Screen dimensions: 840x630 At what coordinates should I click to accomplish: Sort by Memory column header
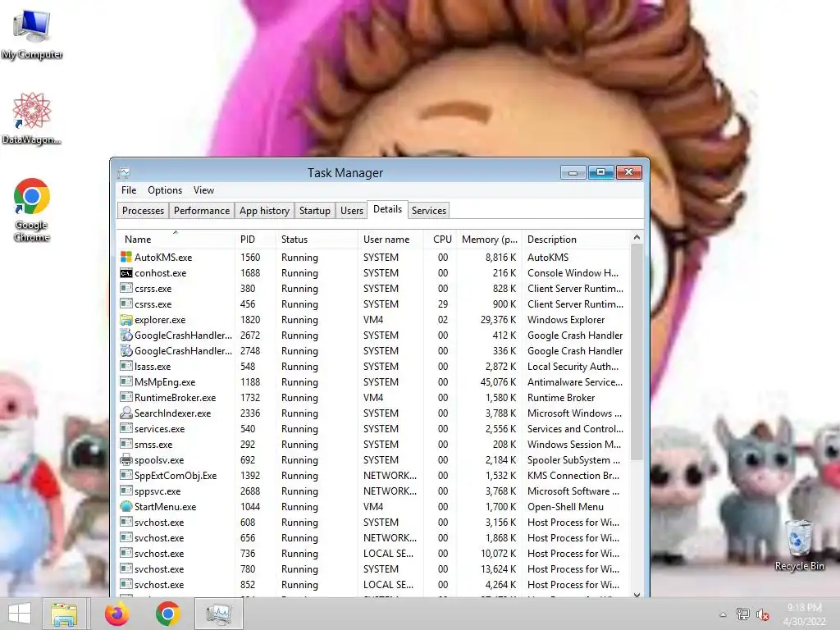pyautogui.click(x=489, y=240)
